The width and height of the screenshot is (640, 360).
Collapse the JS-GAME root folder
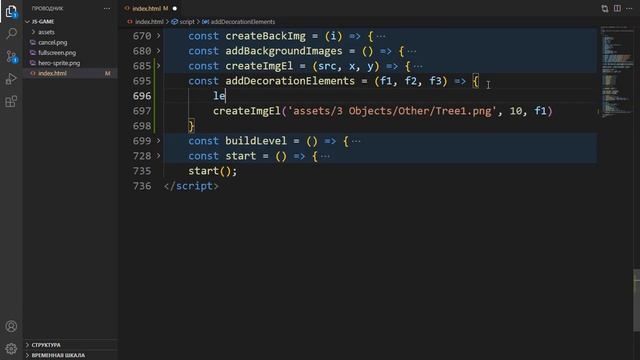pos(27,22)
